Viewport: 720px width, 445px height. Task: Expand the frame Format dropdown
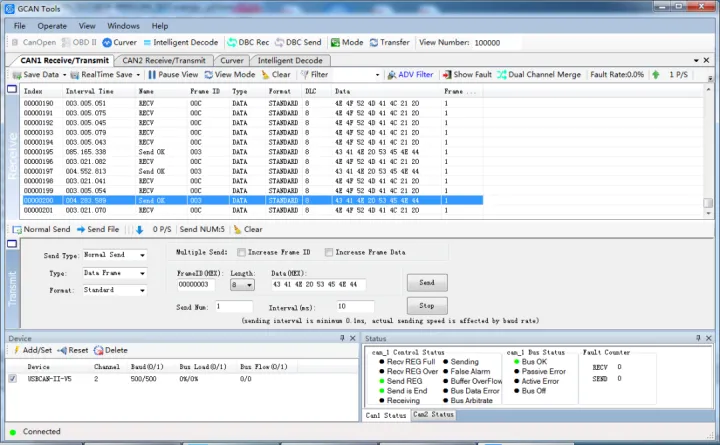114,291
